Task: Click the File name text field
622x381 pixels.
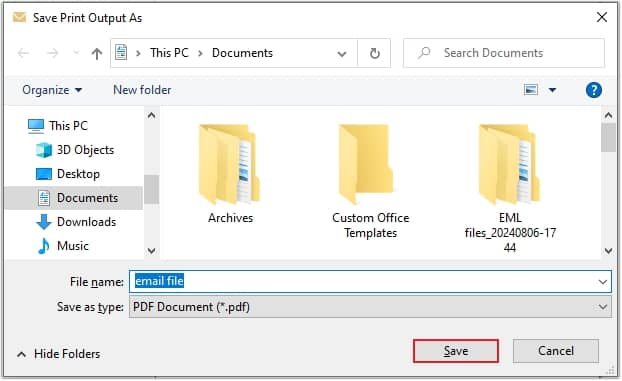Action: [x=370, y=281]
